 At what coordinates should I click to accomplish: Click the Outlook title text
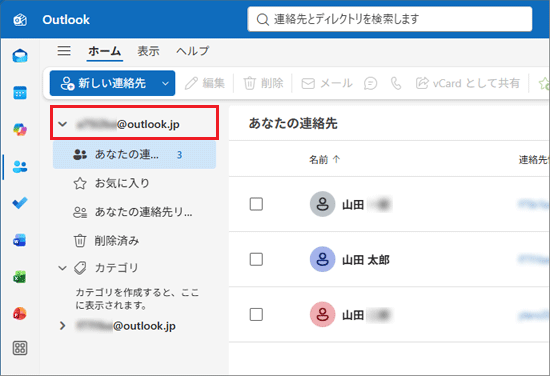[x=66, y=20]
